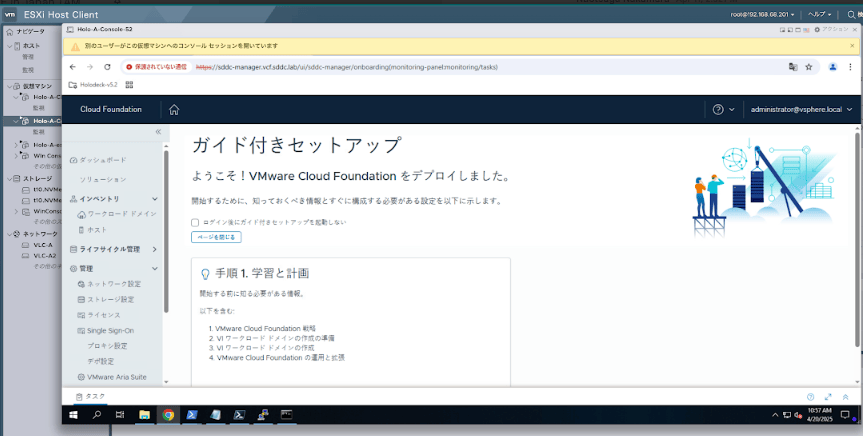Open ダッシュボード in the sidebar
This screenshot has width=863, height=436.
99,160
